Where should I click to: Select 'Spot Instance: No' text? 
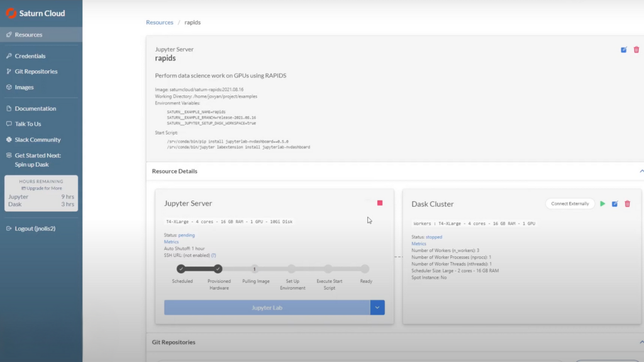click(429, 277)
